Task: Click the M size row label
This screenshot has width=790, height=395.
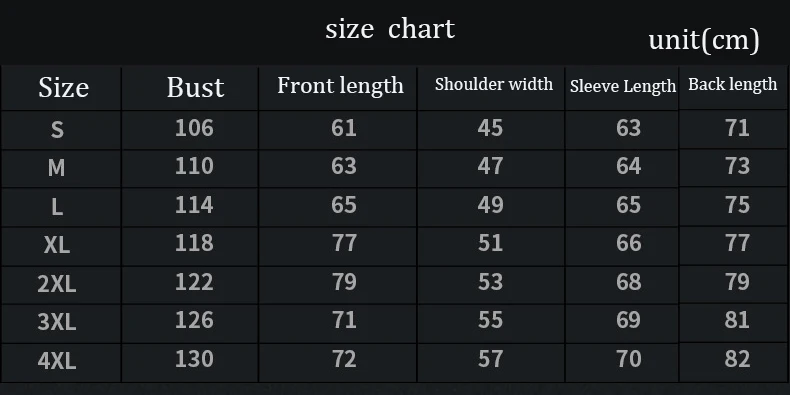Action: click(56, 167)
